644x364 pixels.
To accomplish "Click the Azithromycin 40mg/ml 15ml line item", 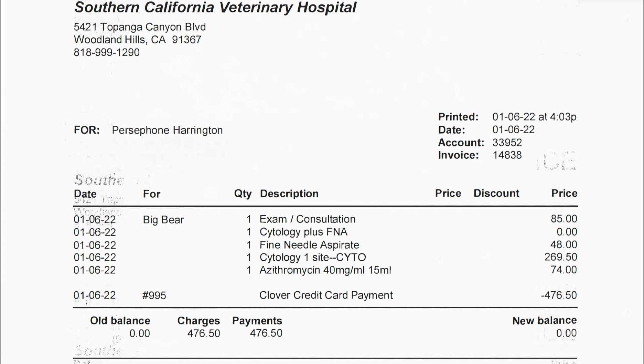I will 325,270.
